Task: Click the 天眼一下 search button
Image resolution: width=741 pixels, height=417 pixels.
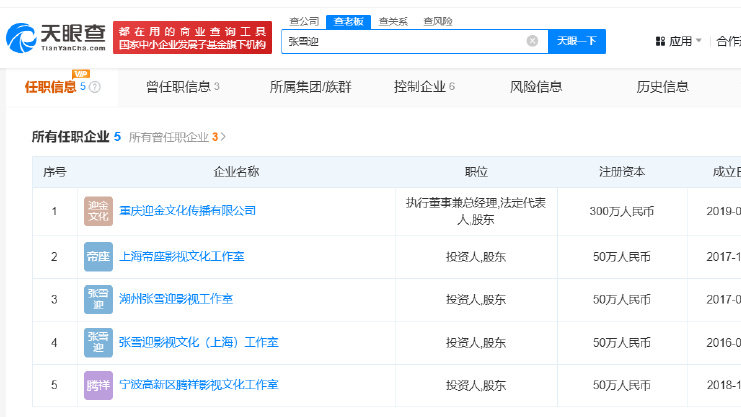Action: 577,41
